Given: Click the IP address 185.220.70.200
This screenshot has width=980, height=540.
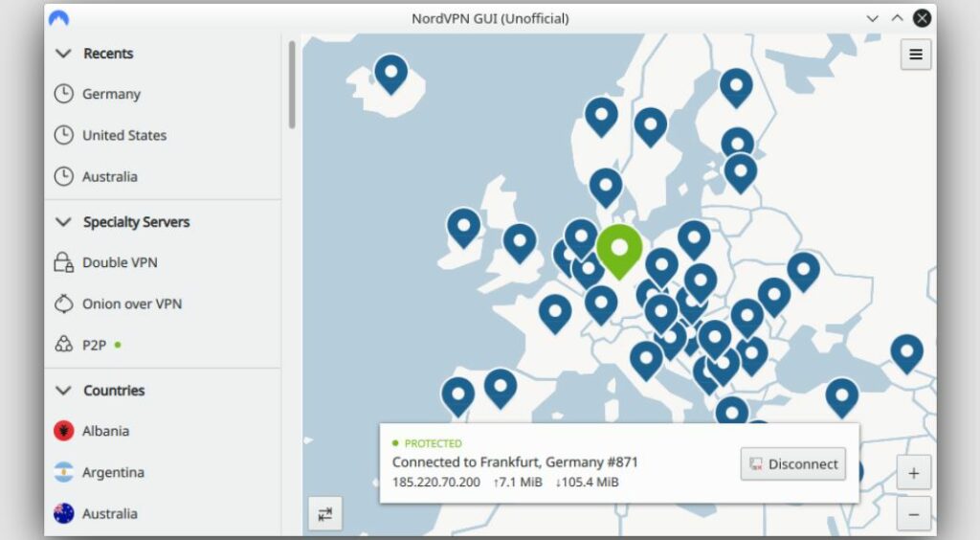Looking at the screenshot, I should (436, 482).
